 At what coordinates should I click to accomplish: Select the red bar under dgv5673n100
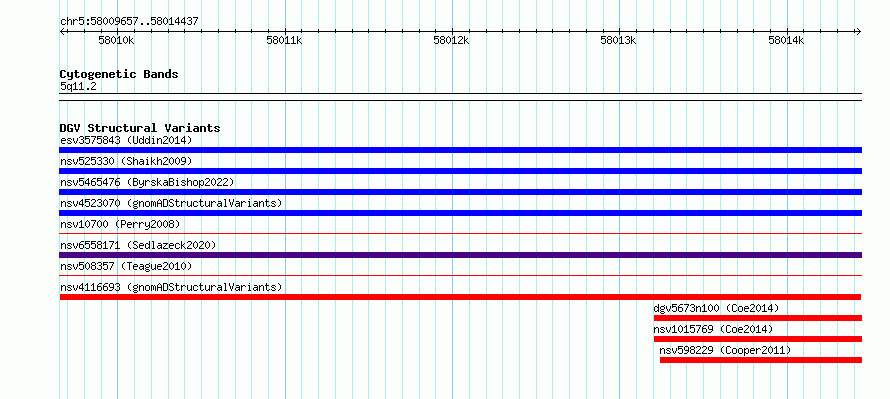pyautogui.click(x=758, y=318)
